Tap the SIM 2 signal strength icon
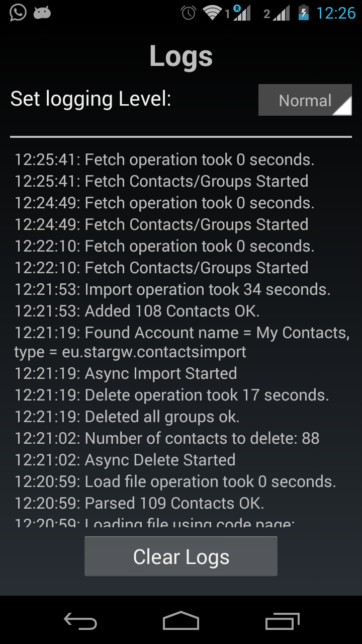This screenshot has height=644, width=362. 278,13
